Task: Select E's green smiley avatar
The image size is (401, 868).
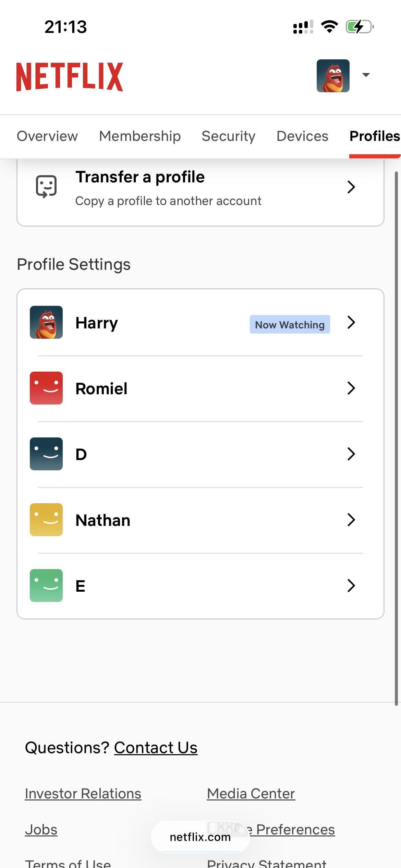Action: (x=46, y=586)
